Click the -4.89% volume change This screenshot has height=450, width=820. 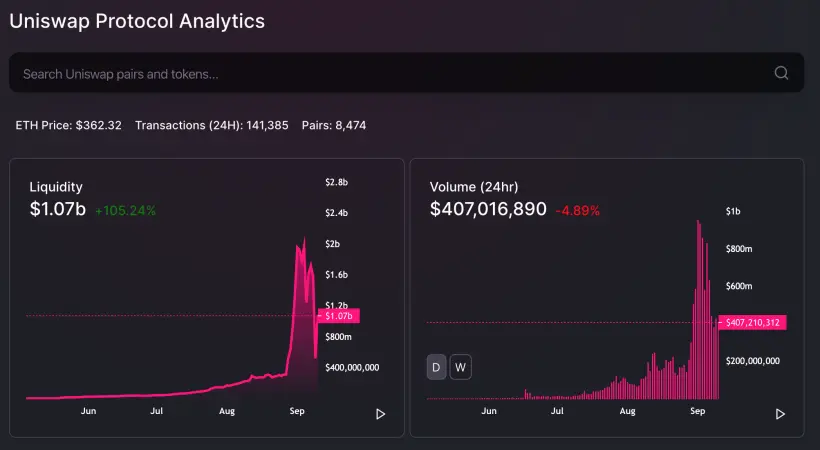tap(577, 210)
